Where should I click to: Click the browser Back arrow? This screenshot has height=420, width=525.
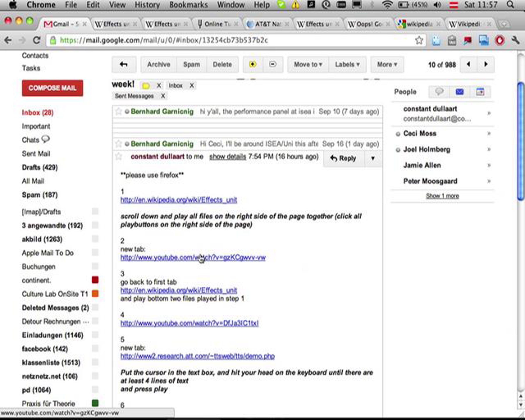coord(8,40)
